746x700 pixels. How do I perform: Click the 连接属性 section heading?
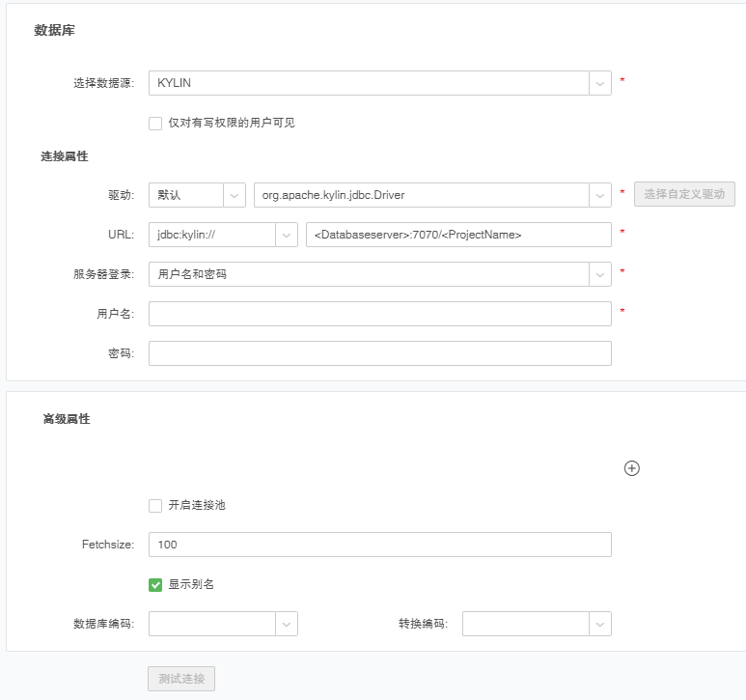click(x=65, y=156)
